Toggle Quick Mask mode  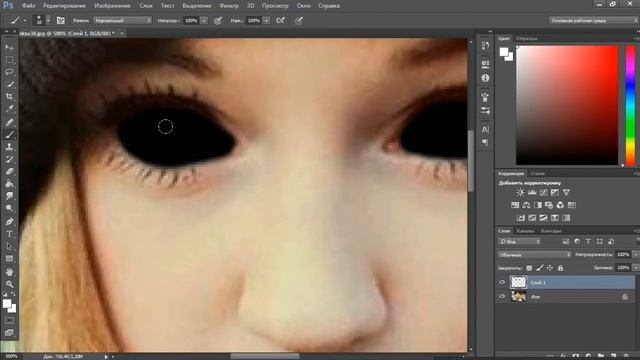pos(9,320)
